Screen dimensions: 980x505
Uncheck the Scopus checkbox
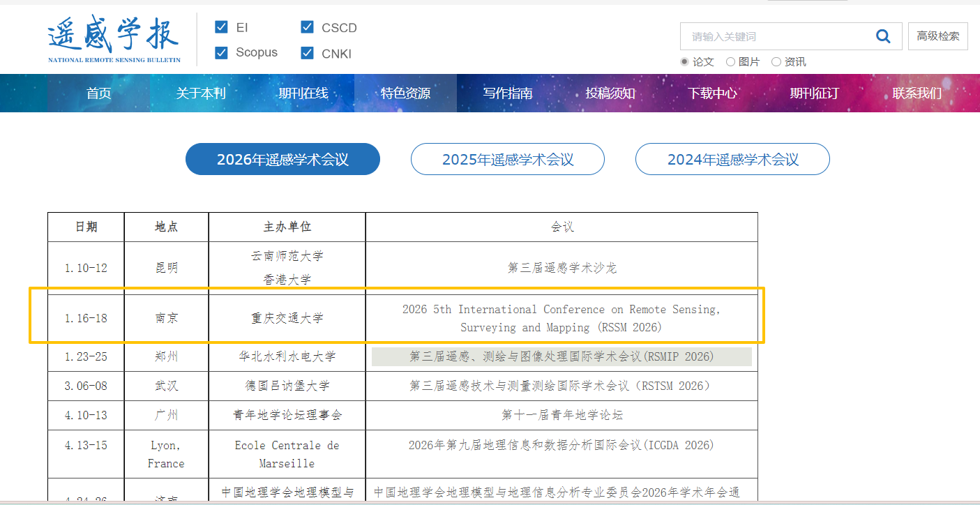(222, 52)
